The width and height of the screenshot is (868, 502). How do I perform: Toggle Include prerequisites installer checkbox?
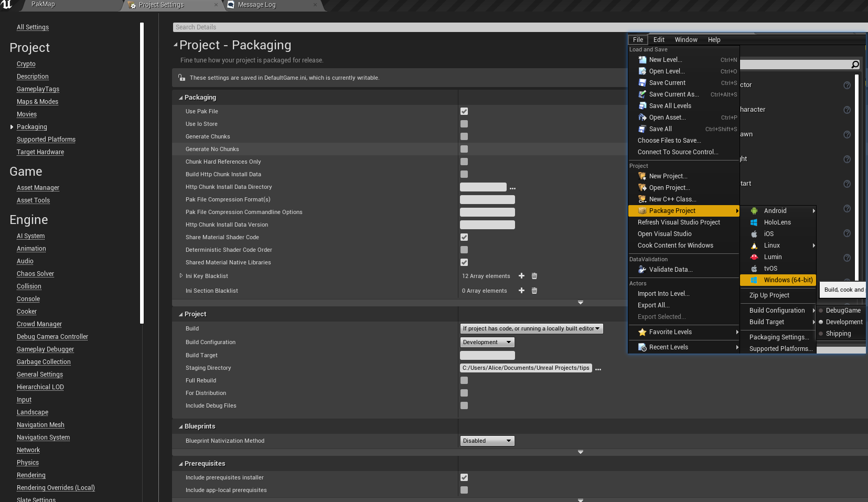coord(464,477)
